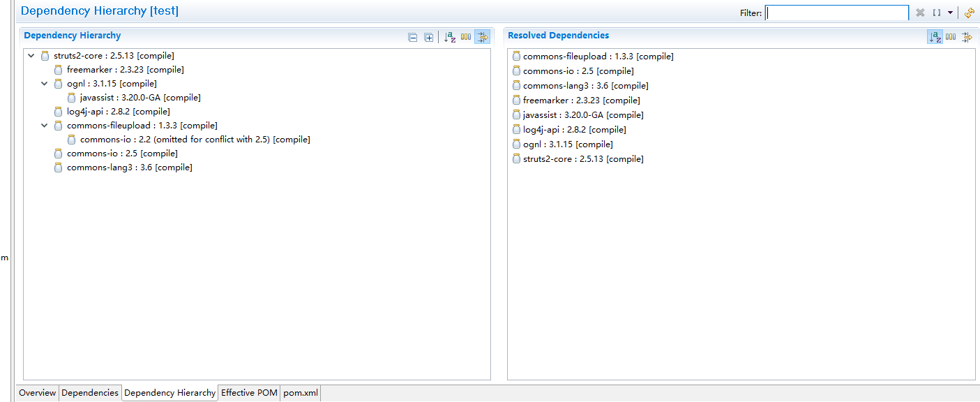Image resolution: width=980 pixels, height=402 pixels.
Task: Collapse all nodes in Dependency Hierarchy
Action: point(413,38)
